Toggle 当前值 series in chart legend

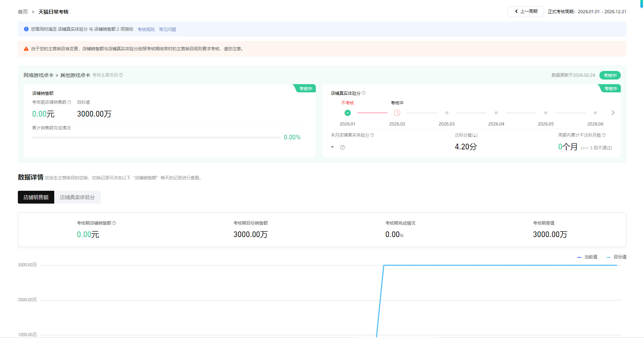pyautogui.click(x=587, y=257)
